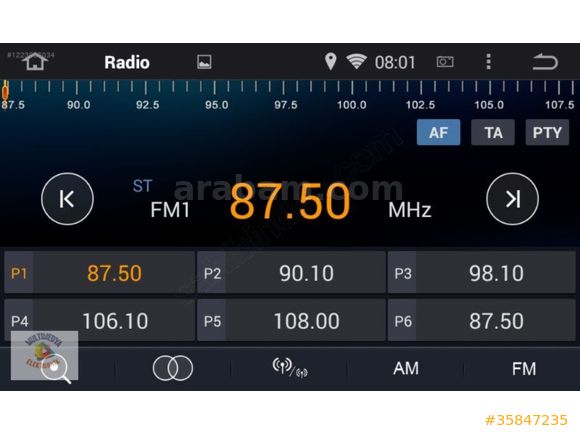Tap the Radio title label
Image resolution: width=580 pixels, height=435 pixels.
click(127, 62)
